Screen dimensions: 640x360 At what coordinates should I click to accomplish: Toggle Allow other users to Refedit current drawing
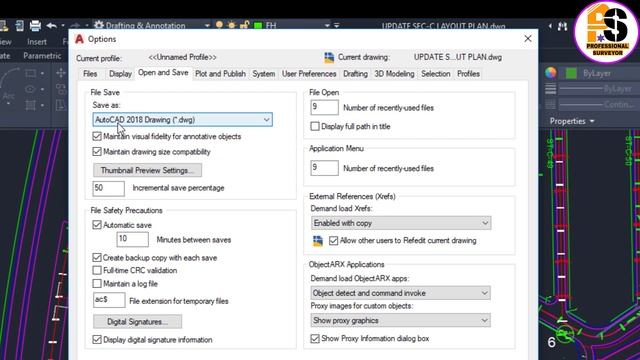(x=333, y=241)
